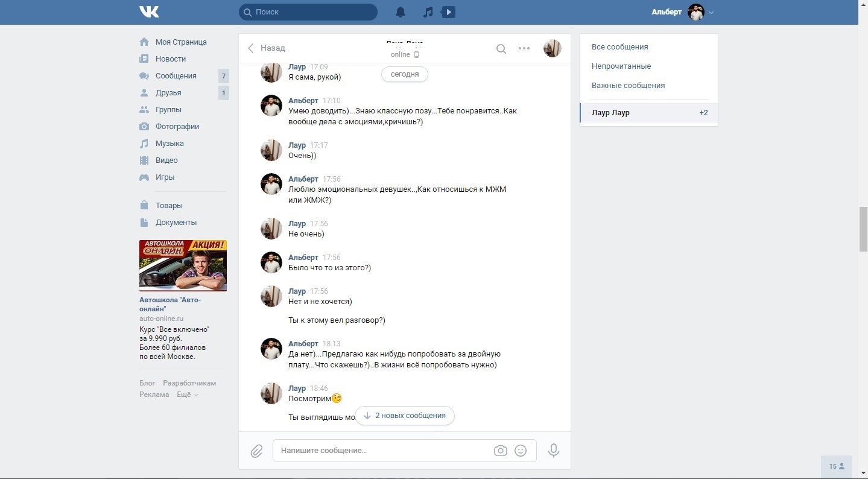The width and height of the screenshot is (868, 479).
Task: Open the auto-online.ru ad address
Action: click(x=161, y=318)
